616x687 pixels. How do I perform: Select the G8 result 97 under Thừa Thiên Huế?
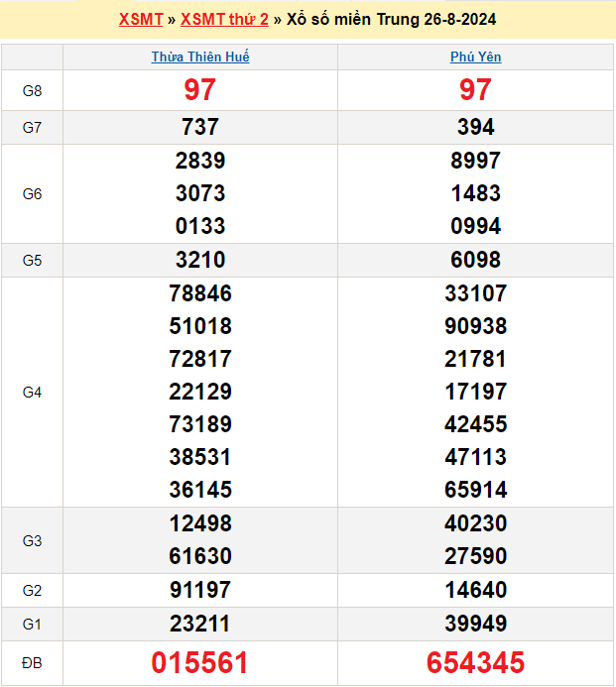200,90
